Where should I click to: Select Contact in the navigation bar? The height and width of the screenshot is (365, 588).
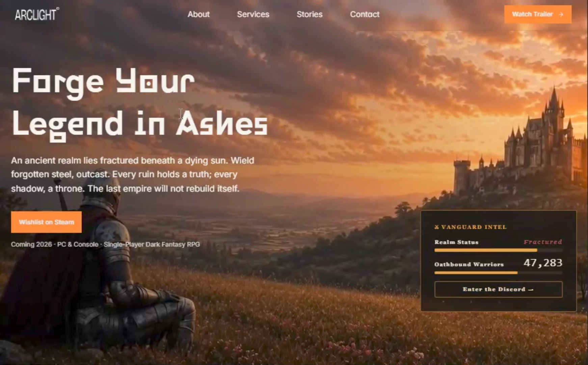(365, 14)
